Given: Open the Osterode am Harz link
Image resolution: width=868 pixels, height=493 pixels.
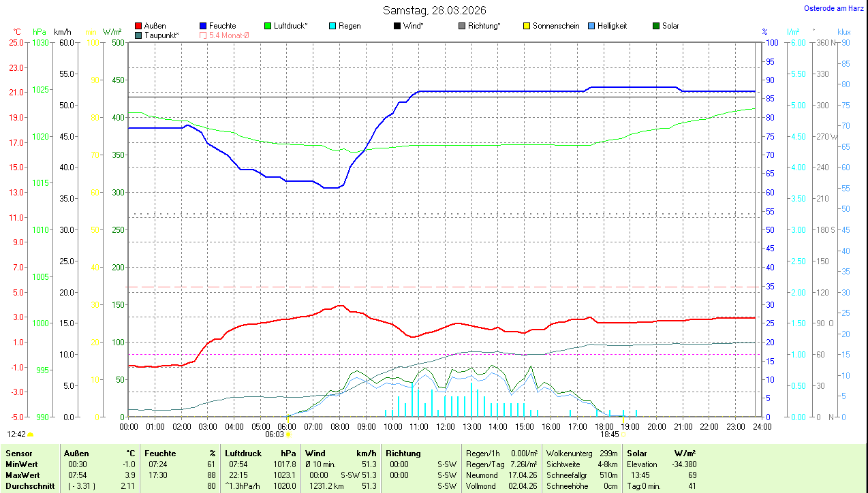Looking at the screenshot, I should coord(833,9).
